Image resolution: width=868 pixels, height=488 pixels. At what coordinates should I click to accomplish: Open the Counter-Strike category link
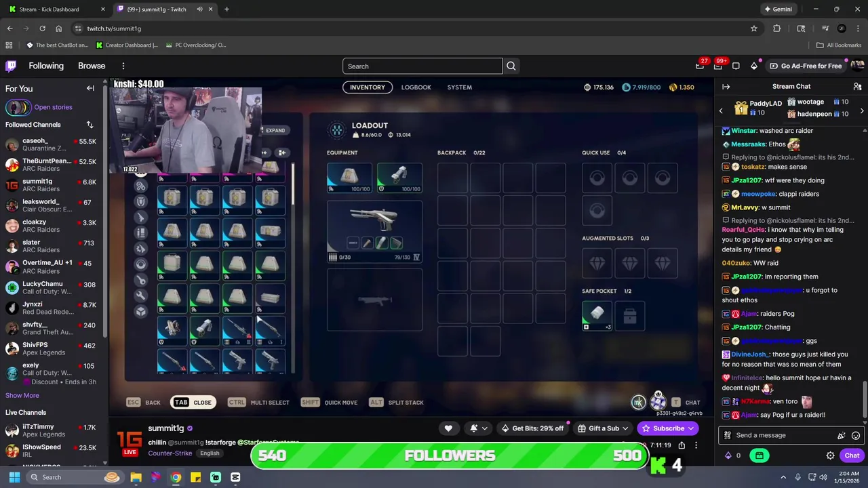[170, 453]
